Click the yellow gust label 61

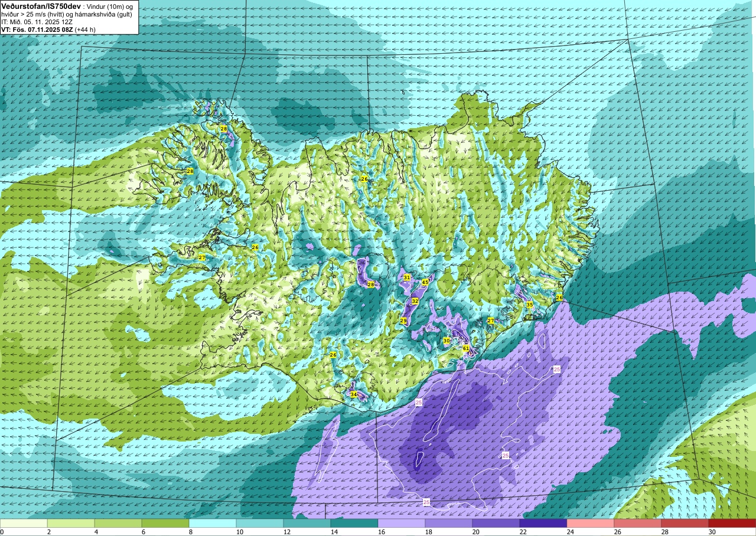click(466, 349)
